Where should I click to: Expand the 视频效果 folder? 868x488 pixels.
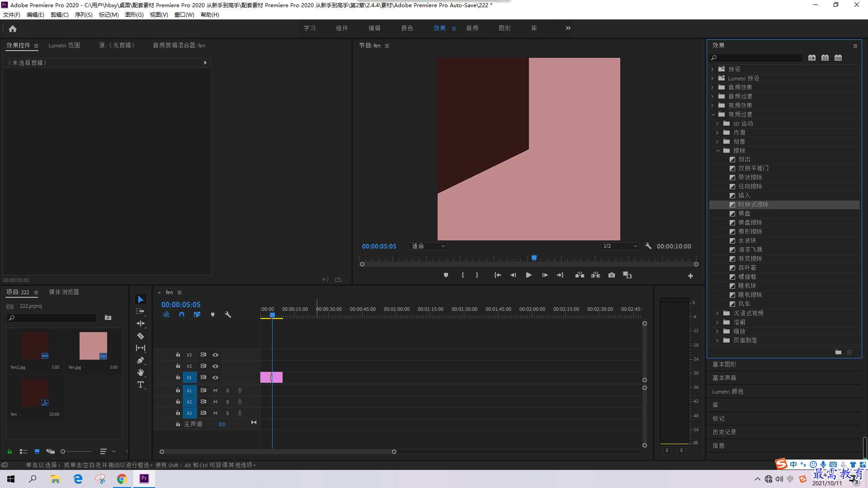pos(712,105)
